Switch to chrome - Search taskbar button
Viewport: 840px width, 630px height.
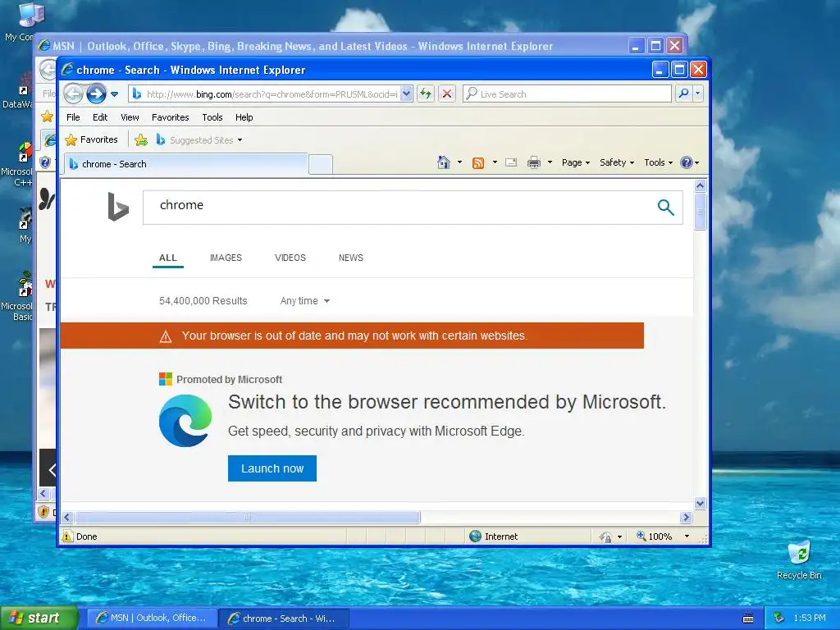tap(284, 619)
